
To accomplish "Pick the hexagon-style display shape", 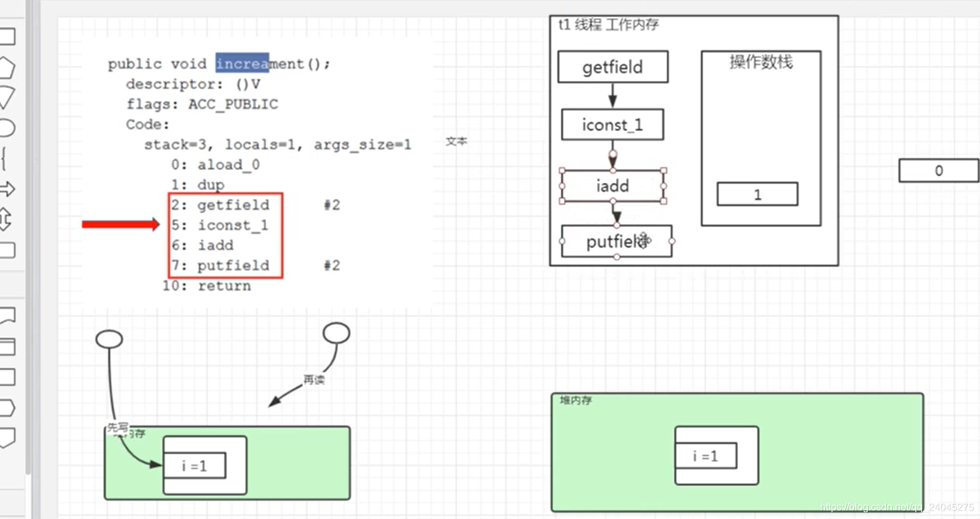I will [6, 408].
